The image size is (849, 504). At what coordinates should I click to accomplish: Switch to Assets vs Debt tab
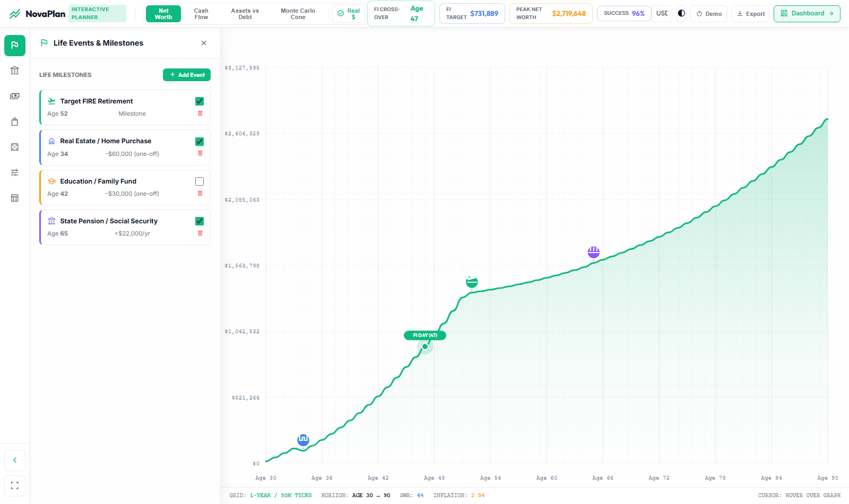coord(245,14)
